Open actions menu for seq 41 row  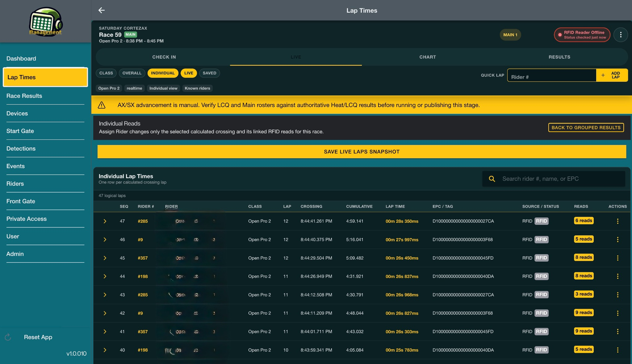tap(617, 332)
